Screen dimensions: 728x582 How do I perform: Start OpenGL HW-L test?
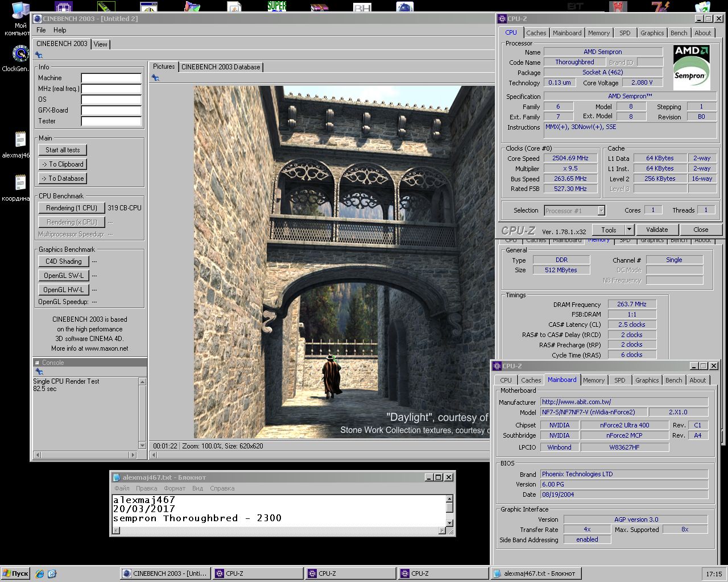[x=64, y=290]
